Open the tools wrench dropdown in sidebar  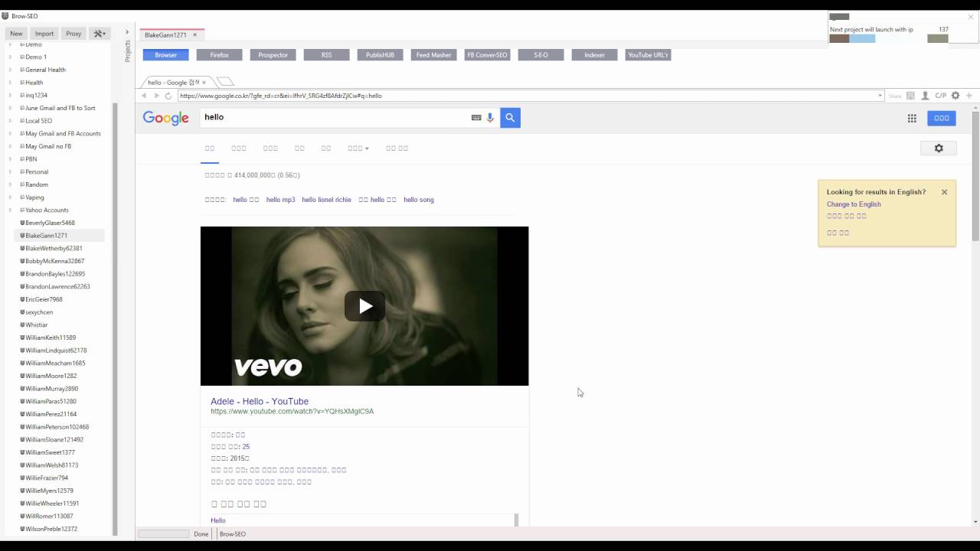[100, 34]
